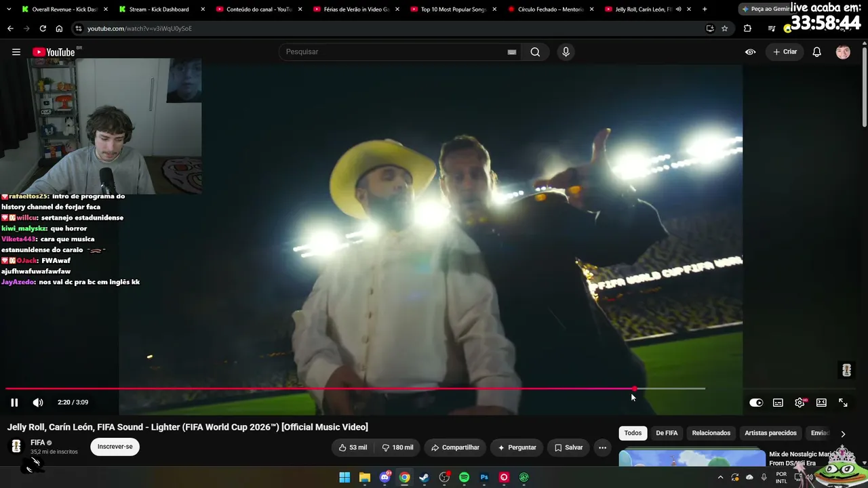
Task: Pause the video
Action: coord(14,403)
